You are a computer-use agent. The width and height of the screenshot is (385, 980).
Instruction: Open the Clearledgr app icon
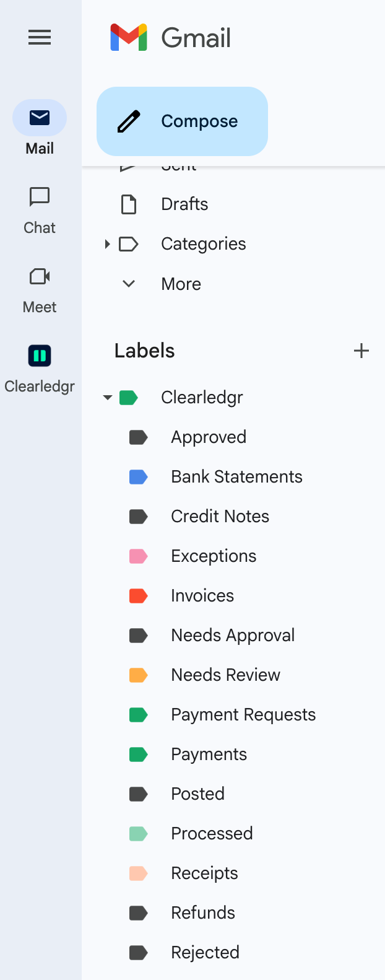39,355
